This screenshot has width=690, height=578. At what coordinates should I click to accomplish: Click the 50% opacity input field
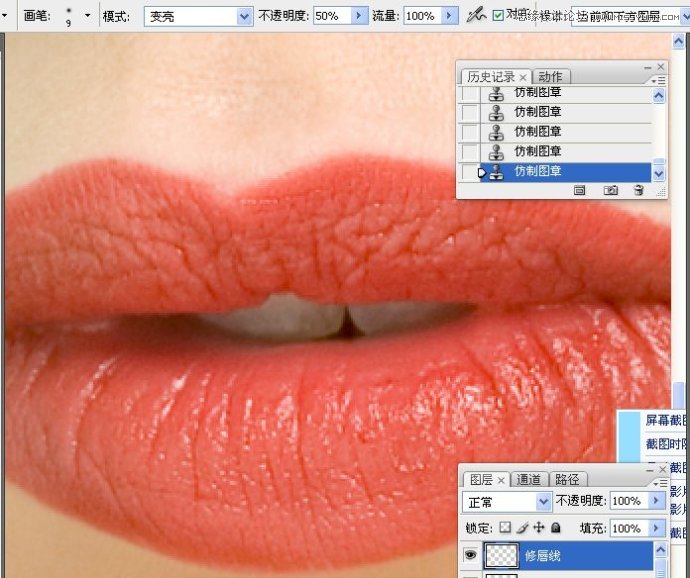333,16
